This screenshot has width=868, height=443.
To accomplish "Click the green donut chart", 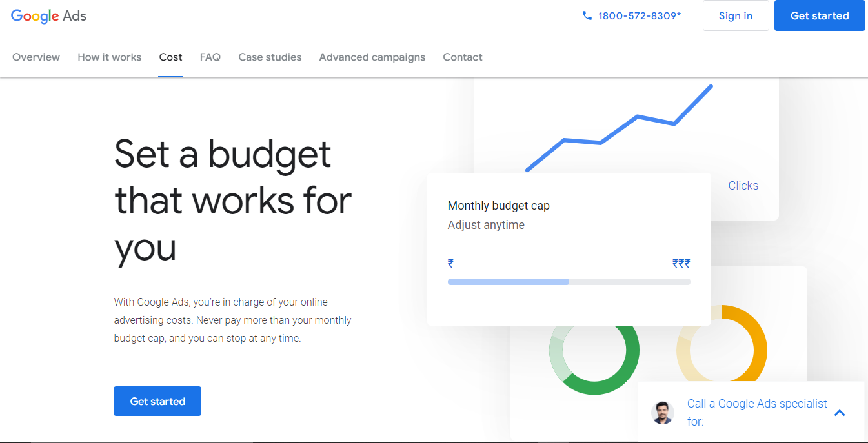I will (x=594, y=360).
